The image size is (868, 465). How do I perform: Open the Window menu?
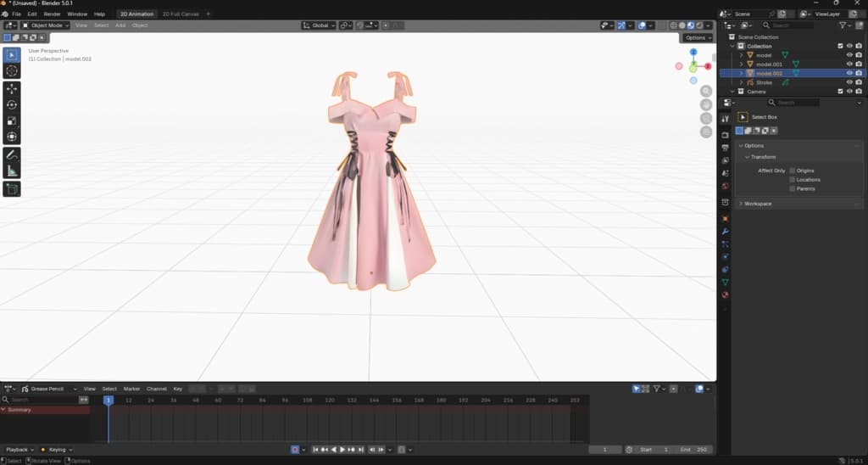click(77, 14)
